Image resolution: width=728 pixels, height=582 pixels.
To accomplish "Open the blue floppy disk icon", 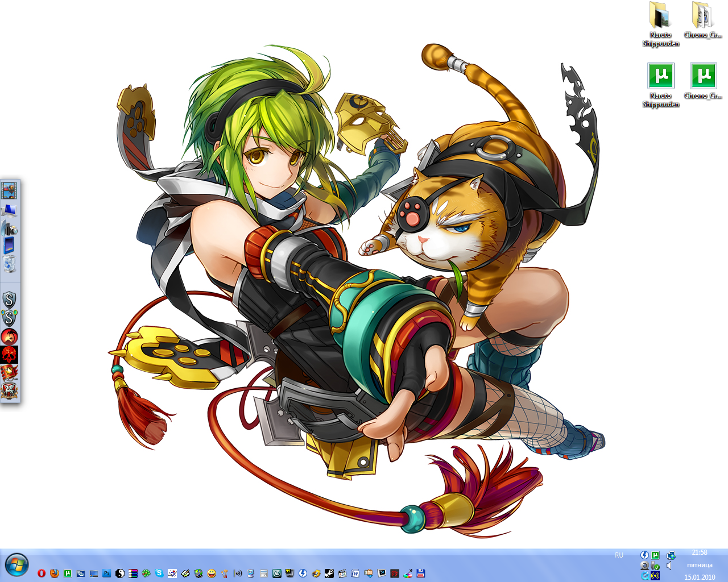I will pos(421,573).
